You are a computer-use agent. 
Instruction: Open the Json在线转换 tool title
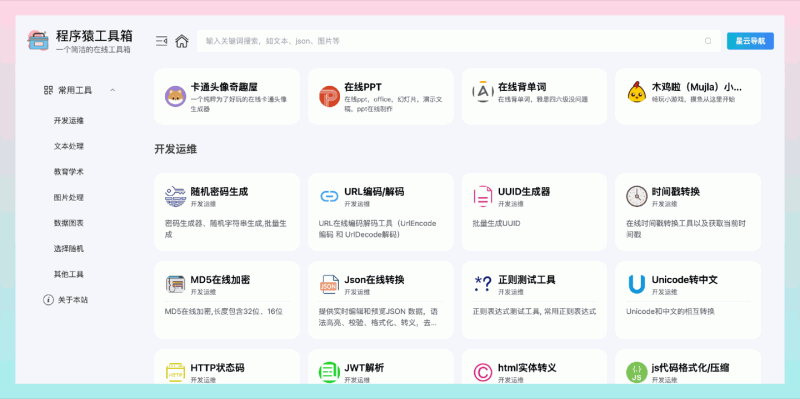tap(374, 280)
